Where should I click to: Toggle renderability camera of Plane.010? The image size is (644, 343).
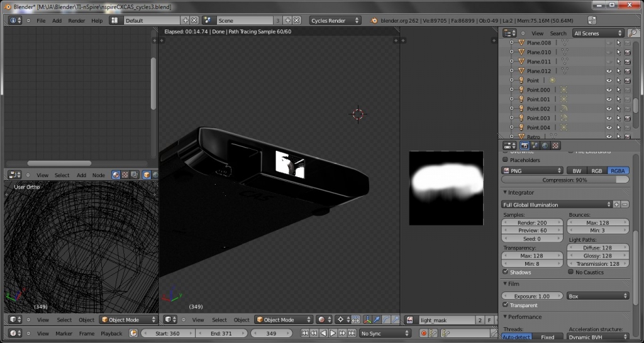(628, 52)
